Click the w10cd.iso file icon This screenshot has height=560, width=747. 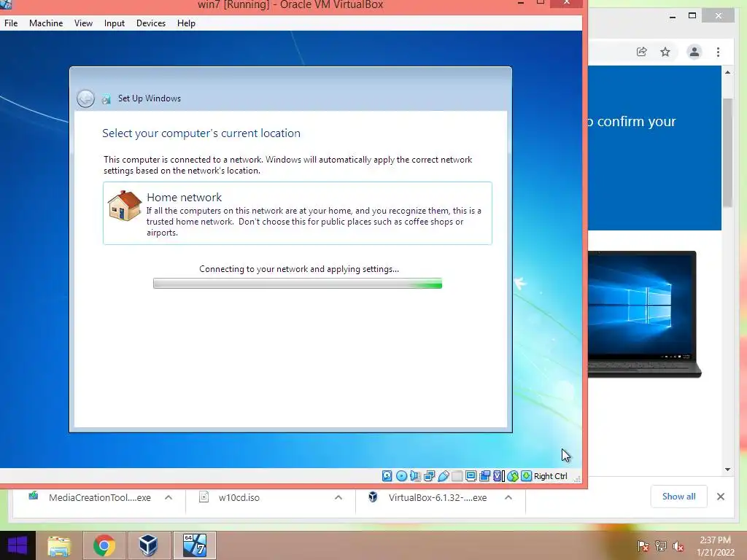point(204,497)
